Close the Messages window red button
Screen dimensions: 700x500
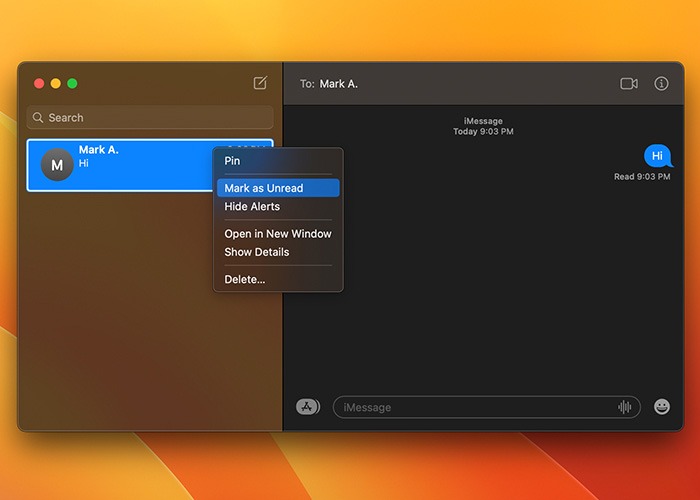coord(39,83)
